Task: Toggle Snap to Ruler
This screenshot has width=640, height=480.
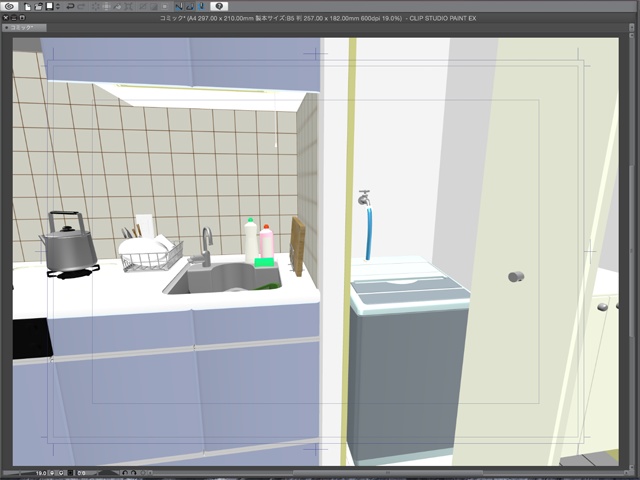Action: click(x=179, y=7)
